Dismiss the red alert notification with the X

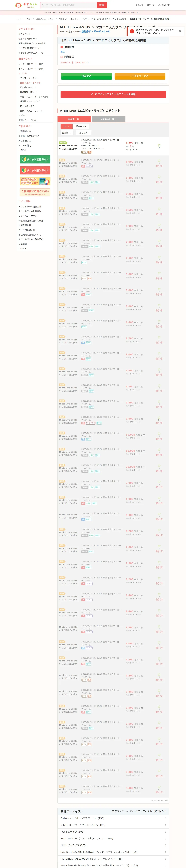[x=180, y=31]
